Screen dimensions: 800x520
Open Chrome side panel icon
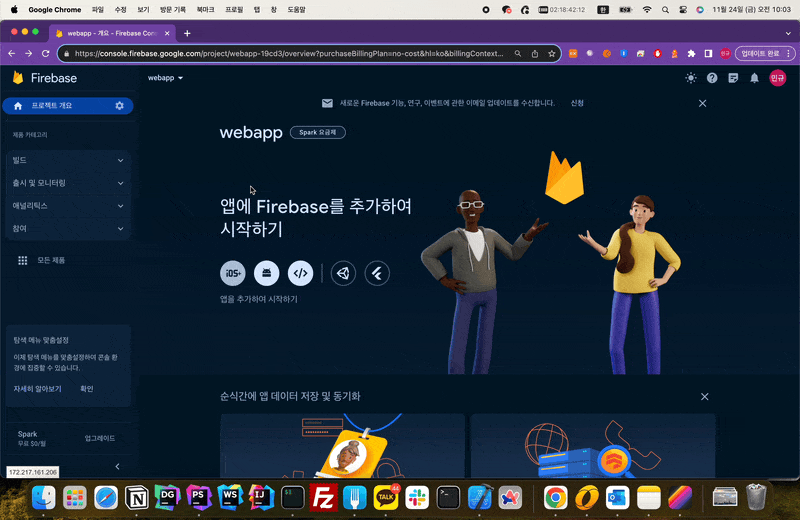coord(708,54)
